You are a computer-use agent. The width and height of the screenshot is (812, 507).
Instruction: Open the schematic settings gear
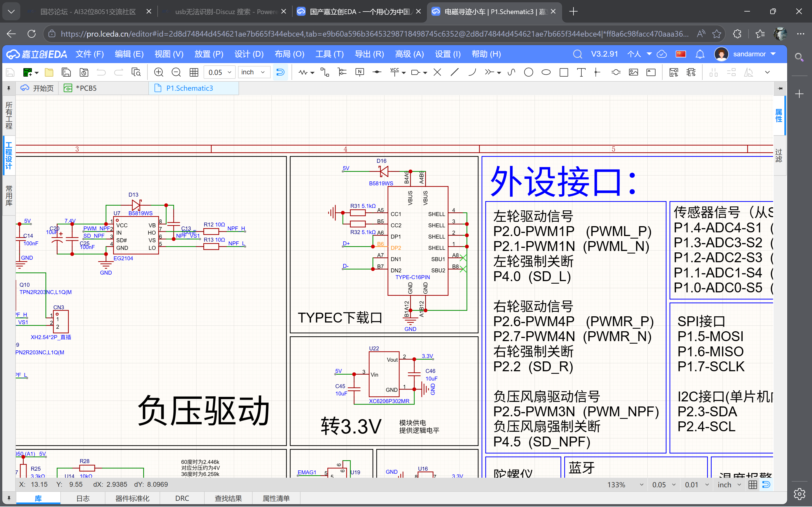[799, 493]
